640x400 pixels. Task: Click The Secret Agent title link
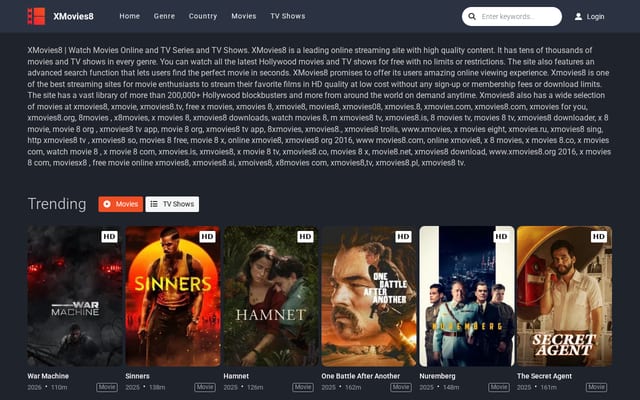544,376
